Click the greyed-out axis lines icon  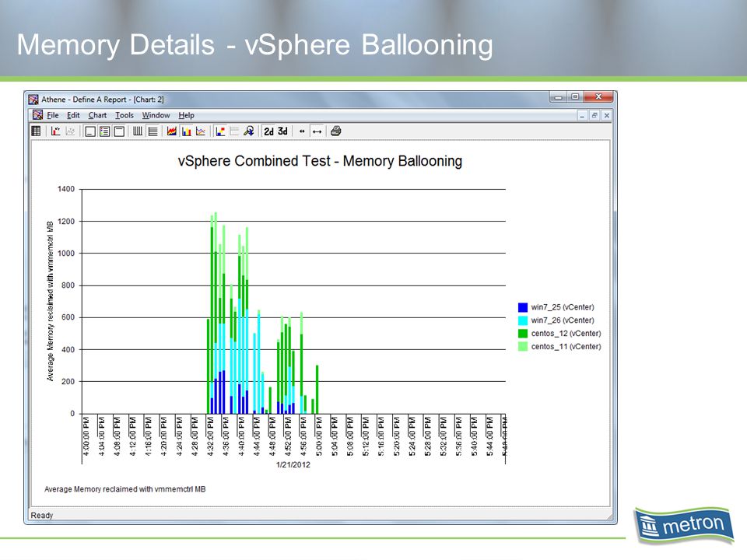click(234, 131)
